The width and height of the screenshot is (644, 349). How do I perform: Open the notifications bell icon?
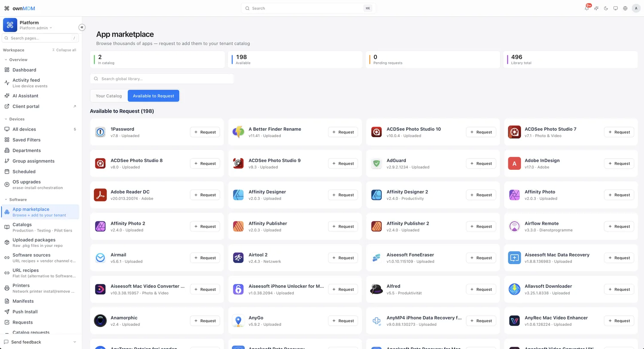click(x=587, y=8)
